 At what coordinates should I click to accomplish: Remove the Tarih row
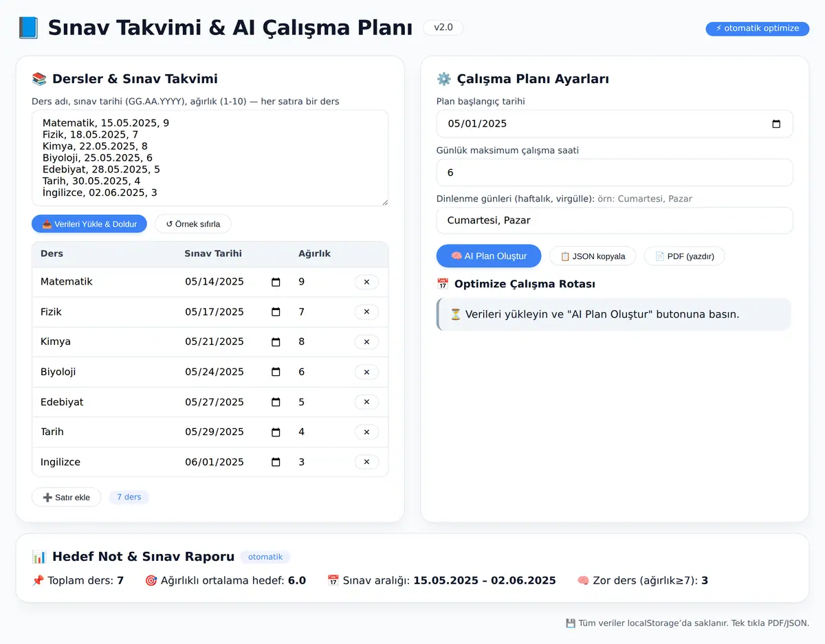click(366, 432)
